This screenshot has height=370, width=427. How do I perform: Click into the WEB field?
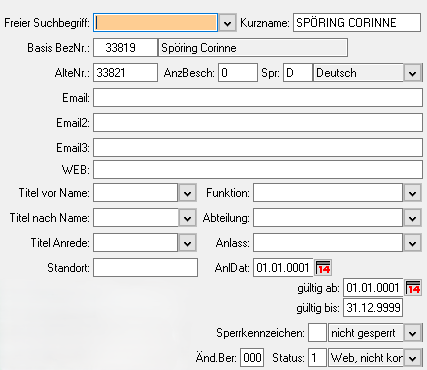coord(258,169)
